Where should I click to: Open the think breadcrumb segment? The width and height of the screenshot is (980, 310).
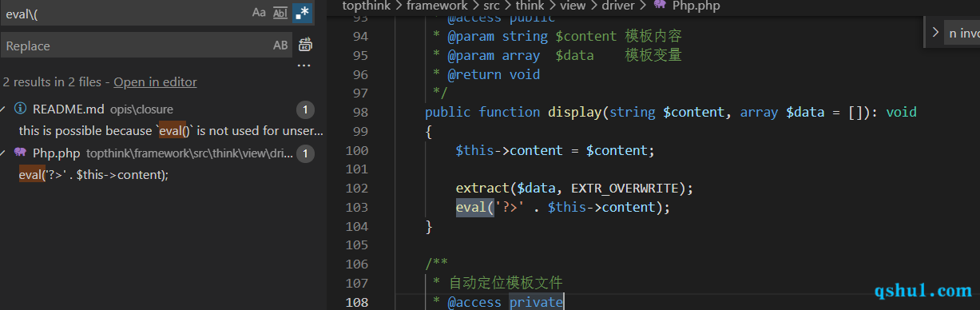tap(530, 6)
